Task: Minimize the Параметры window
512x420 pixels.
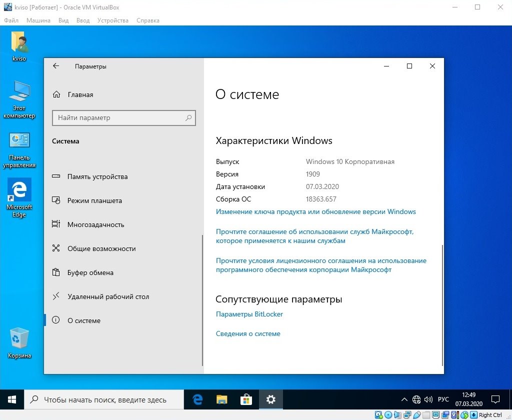Action: (x=386, y=66)
